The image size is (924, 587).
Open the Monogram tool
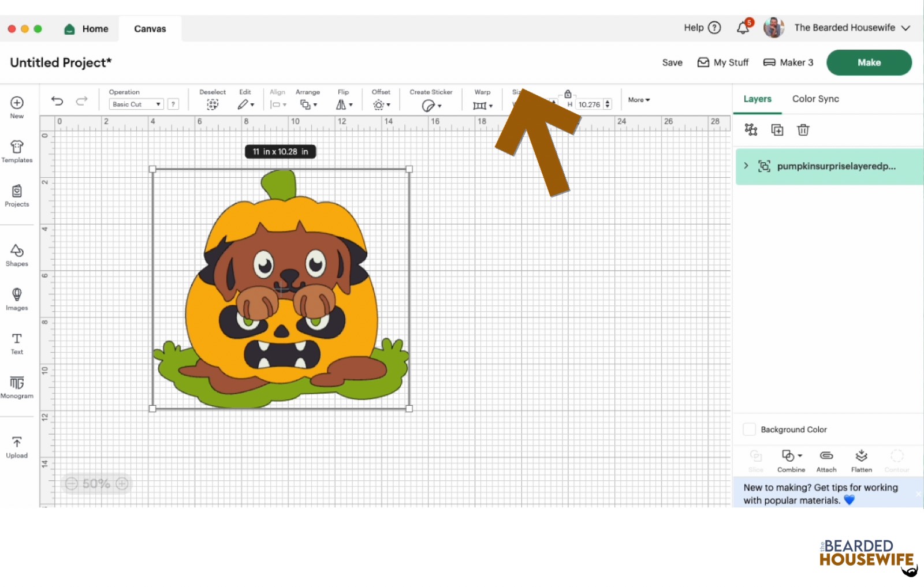(17, 386)
